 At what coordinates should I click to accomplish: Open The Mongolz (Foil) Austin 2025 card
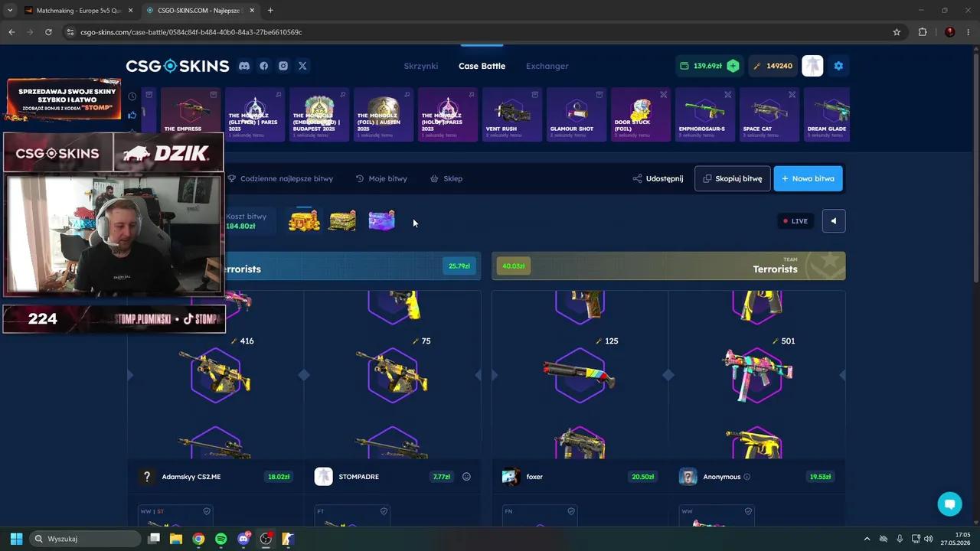click(x=384, y=115)
